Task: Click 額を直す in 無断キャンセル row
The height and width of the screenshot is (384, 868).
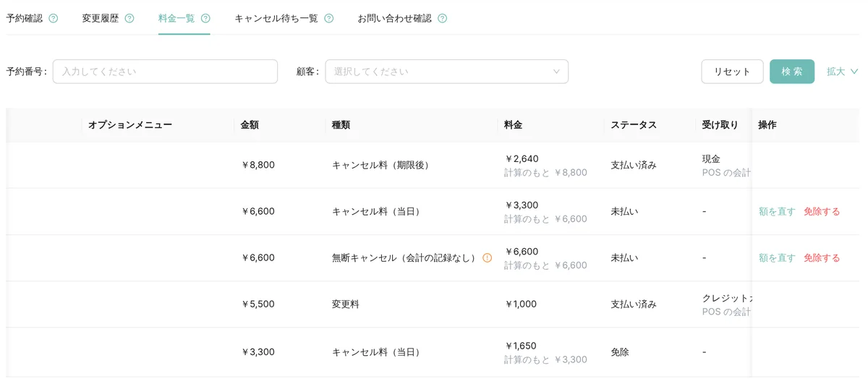Action: [777, 258]
